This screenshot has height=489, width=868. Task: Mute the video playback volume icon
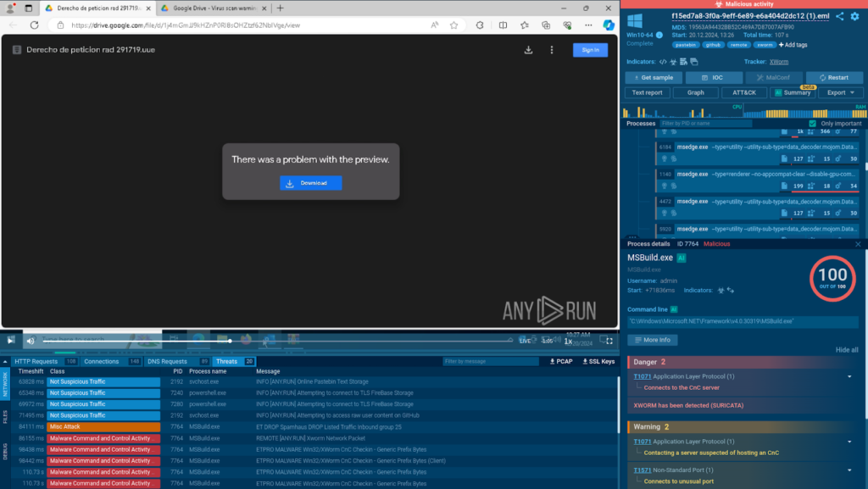pos(31,341)
